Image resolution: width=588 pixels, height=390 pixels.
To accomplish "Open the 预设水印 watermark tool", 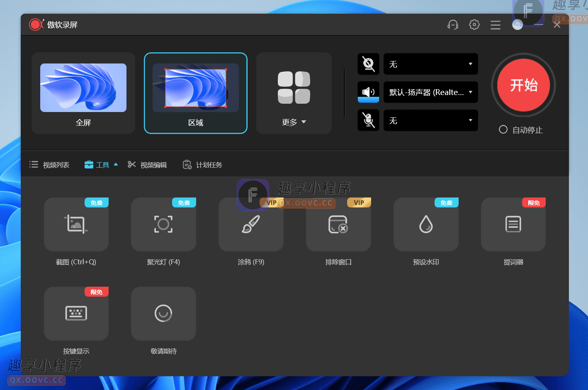I will tap(426, 224).
